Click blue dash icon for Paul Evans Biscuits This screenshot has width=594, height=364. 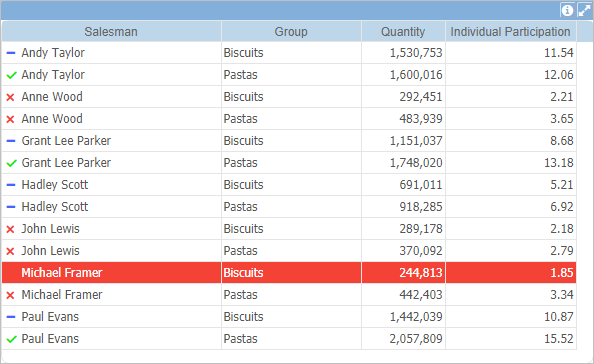tap(11, 317)
